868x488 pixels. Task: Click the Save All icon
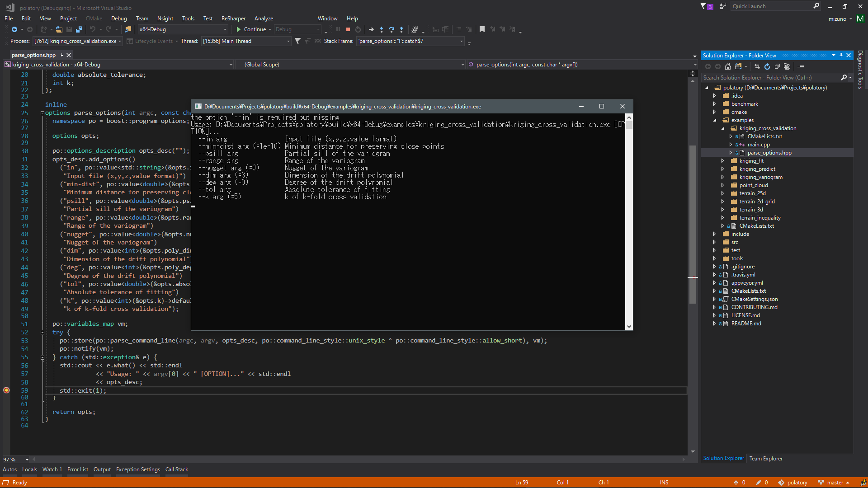(79, 29)
